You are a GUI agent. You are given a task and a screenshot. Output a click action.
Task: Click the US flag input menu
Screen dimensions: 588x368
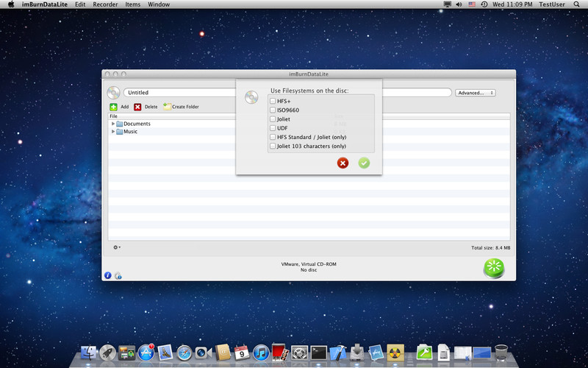[472, 4]
